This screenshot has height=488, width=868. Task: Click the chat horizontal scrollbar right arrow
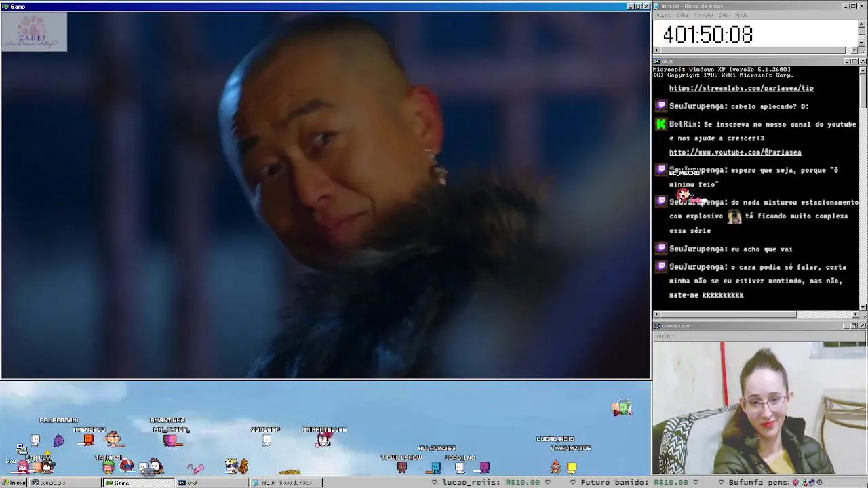[x=854, y=314]
